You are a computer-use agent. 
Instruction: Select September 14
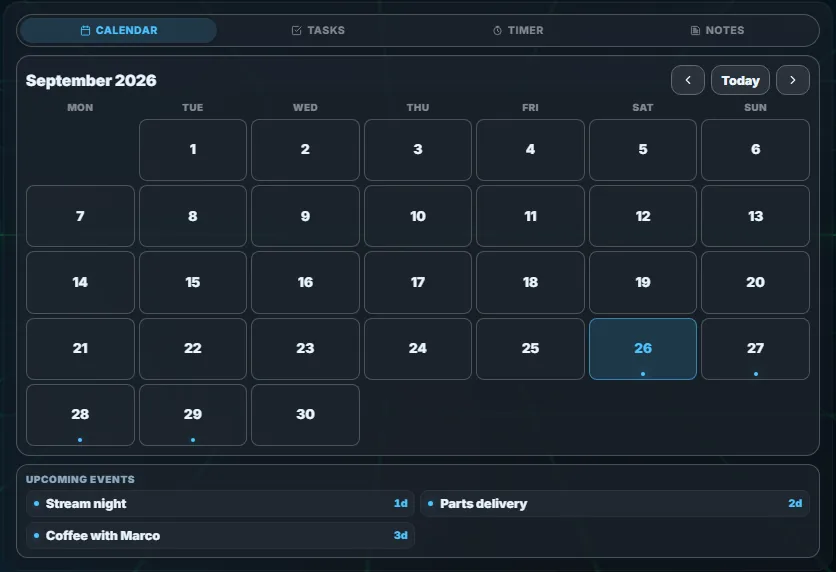click(80, 283)
